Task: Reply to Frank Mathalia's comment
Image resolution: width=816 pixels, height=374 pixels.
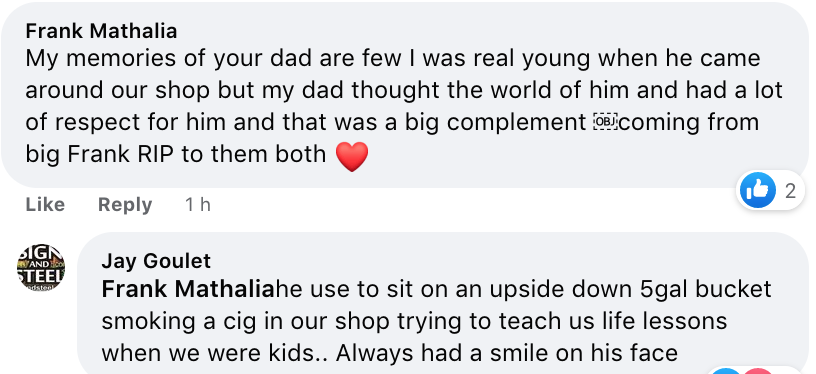Action: 125,204
